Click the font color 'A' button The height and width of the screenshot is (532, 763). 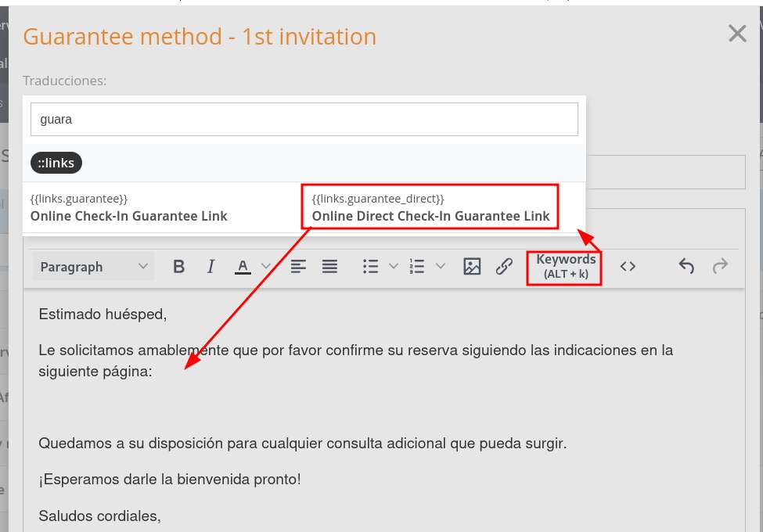point(243,267)
